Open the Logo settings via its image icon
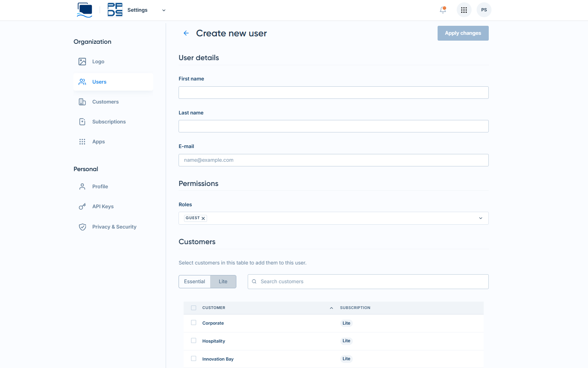This screenshot has width=588, height=368. (82, 61)
